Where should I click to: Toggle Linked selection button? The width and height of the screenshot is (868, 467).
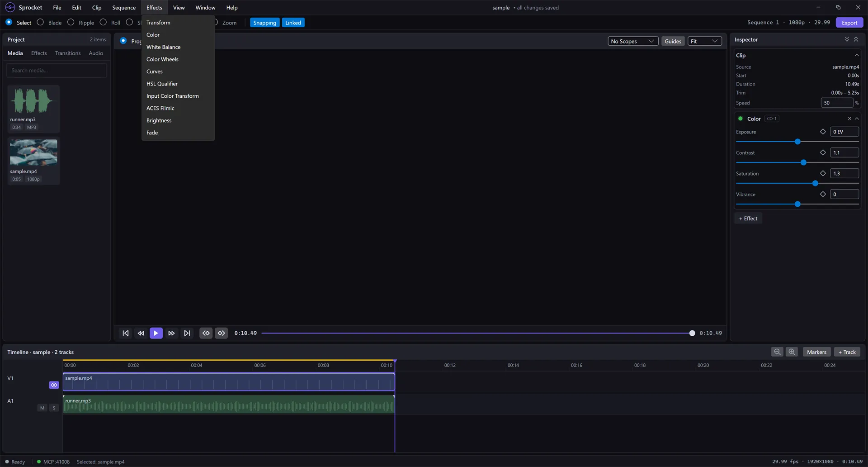(x=293, y=23)
